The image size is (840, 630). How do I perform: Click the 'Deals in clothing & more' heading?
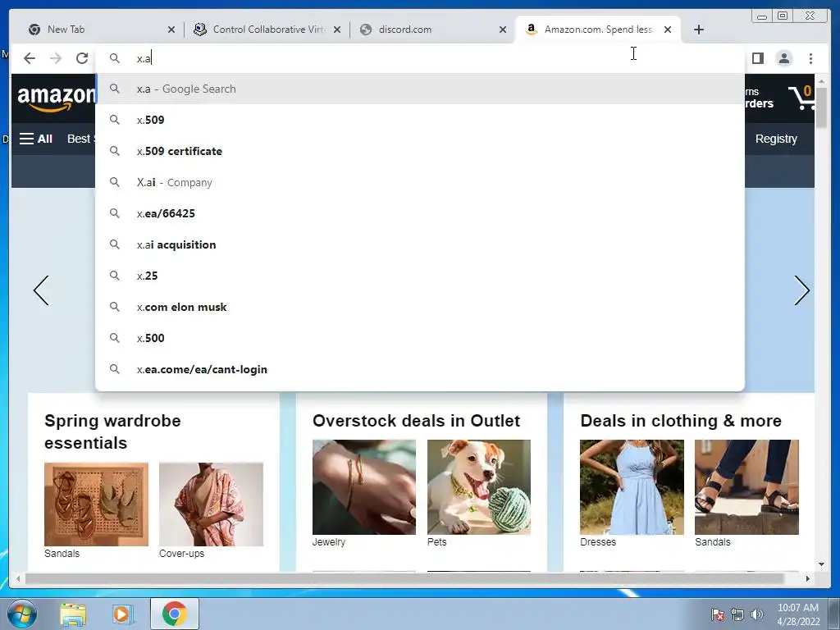tap(681, 421)
